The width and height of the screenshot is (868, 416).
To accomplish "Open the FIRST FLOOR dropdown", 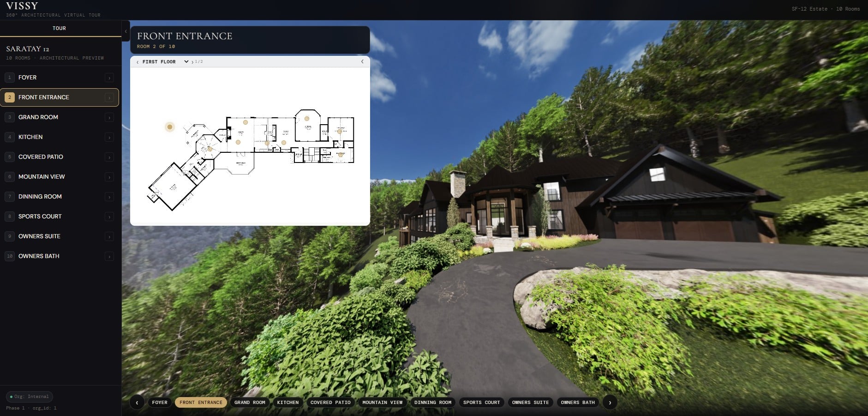I will (x=165, y=61).
